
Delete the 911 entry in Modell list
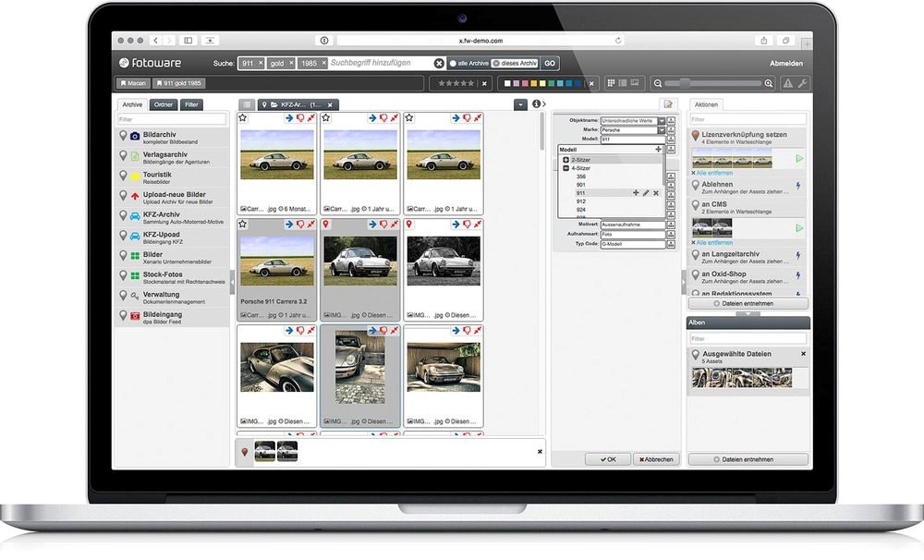pos(656,193)
